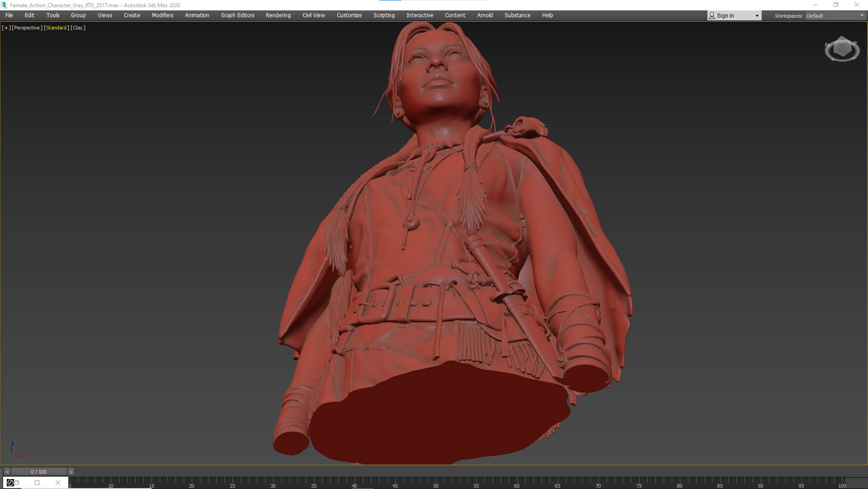The height and width of the screenshot is (489, 868).
Task: Open the Create menu
Action: (132, 15)
